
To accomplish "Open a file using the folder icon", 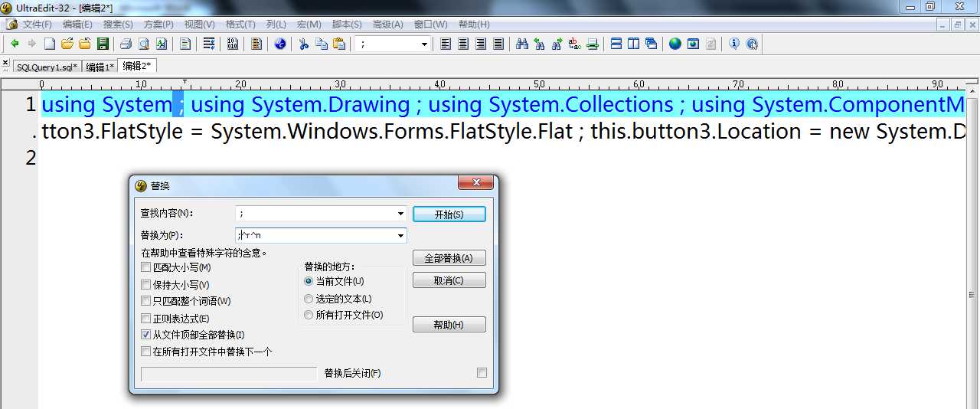I will 67,44.
